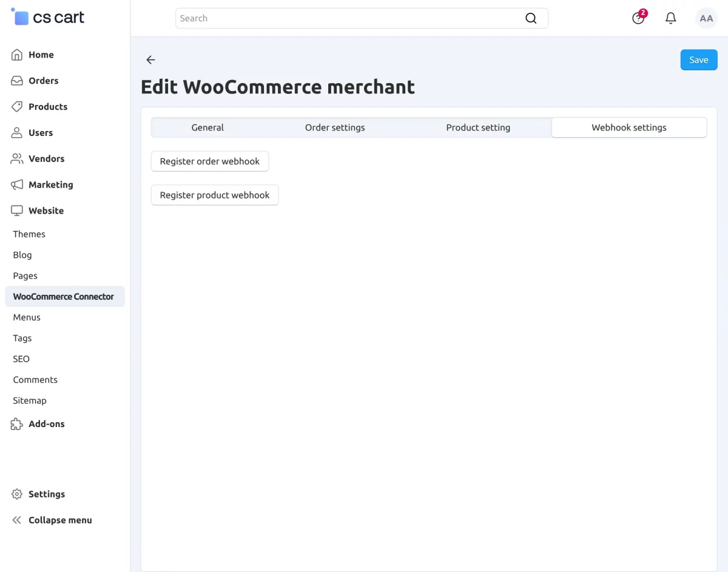This screenshot has height=572, width=728.
Task: Click the Home house icon in the sidebar
Action: pos(17,55)
